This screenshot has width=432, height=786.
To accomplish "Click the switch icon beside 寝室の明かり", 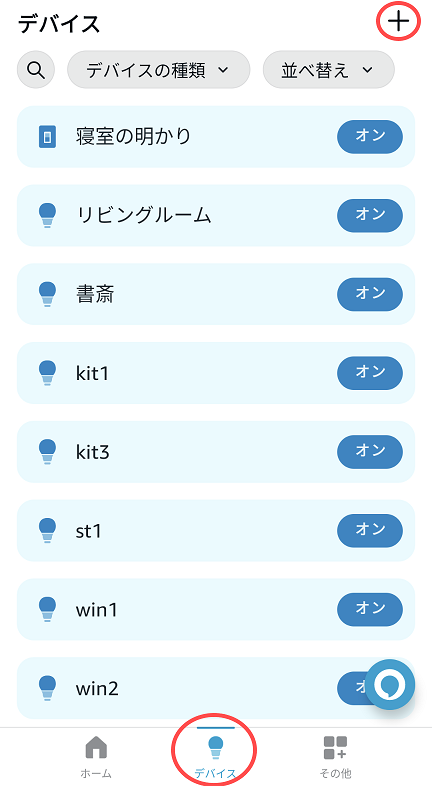I will (48, 137).
